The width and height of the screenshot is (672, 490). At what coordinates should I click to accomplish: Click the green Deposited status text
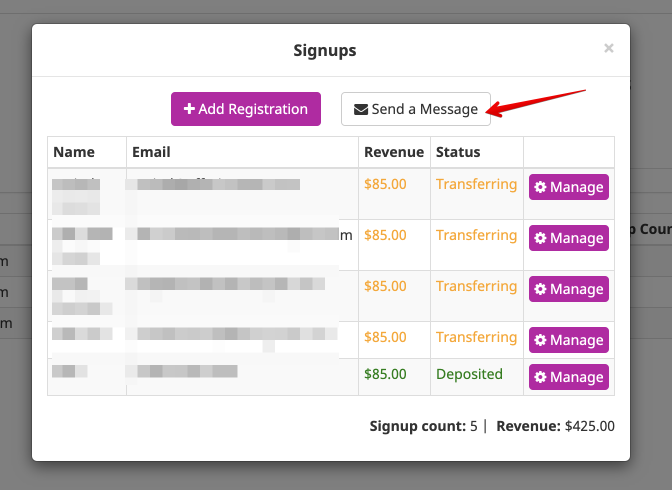click(x=469, y=374)
